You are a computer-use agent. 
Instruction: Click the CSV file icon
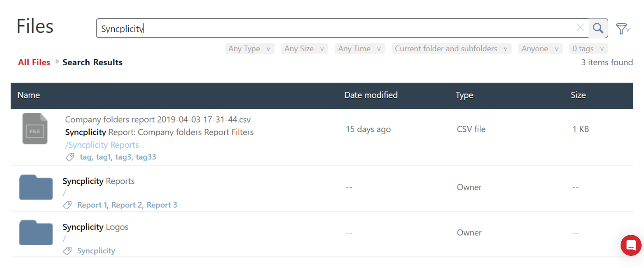click(35, 128)
